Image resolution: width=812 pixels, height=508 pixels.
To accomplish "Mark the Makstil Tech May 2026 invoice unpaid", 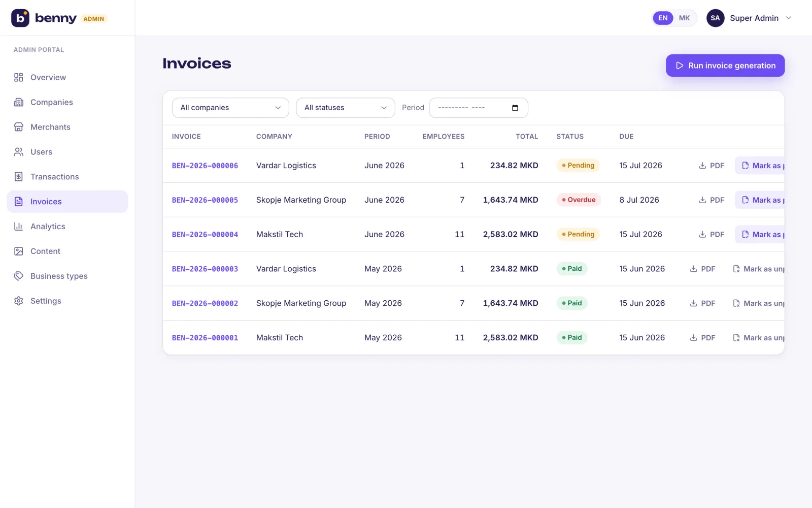I will point(758,338).
